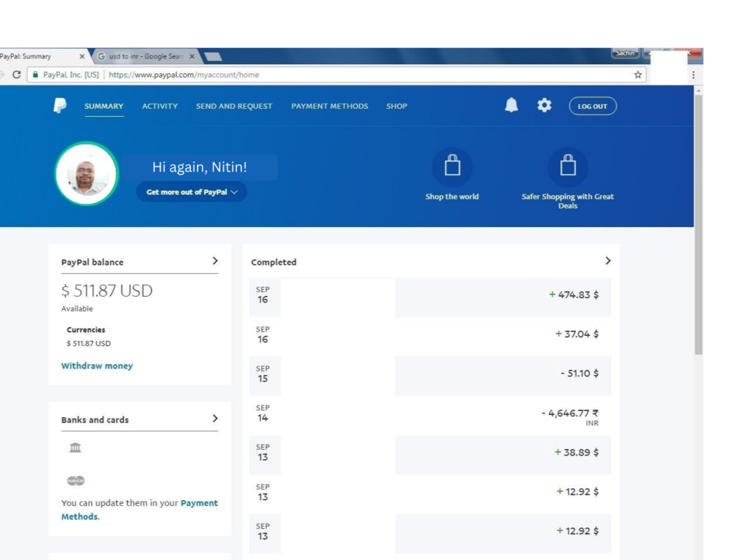Viewport: 729px width, 560px height.
Task: Close the usd to inr Google Search tab
Action: [192, 56]
